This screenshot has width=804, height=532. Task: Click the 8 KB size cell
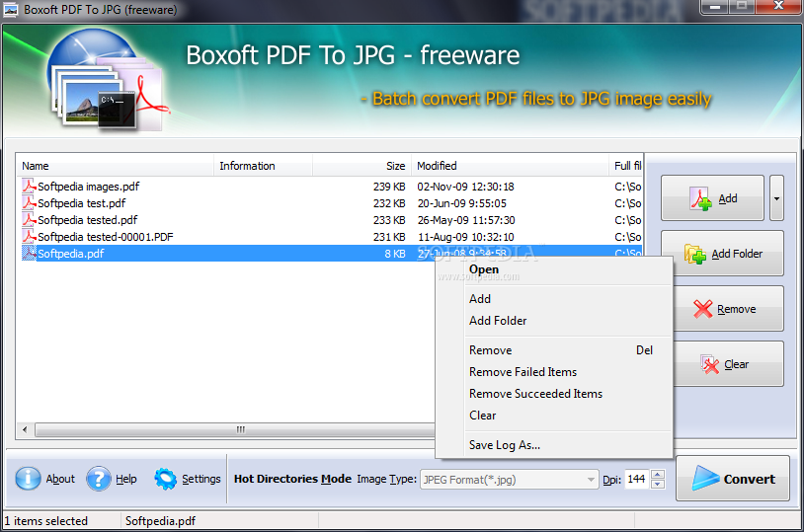pyautogui.click(x=395, y=254)
